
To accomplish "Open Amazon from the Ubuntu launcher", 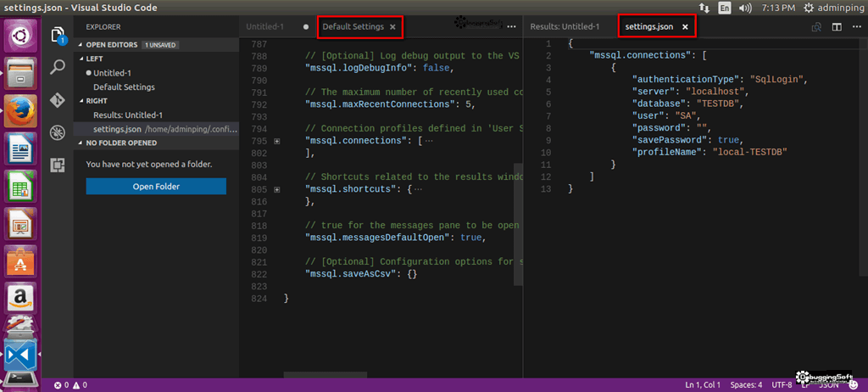I will coord(20,299).
